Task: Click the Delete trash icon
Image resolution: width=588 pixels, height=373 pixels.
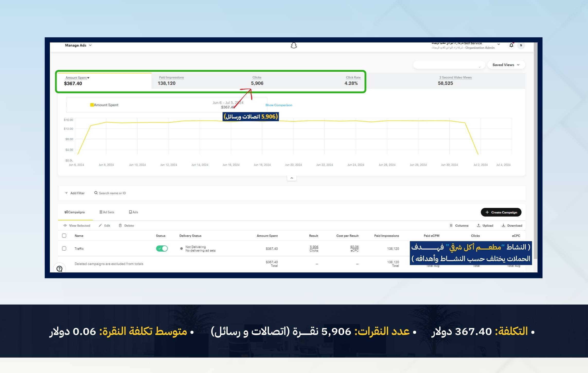Action: pyautogui.click(x=120, y=226)
